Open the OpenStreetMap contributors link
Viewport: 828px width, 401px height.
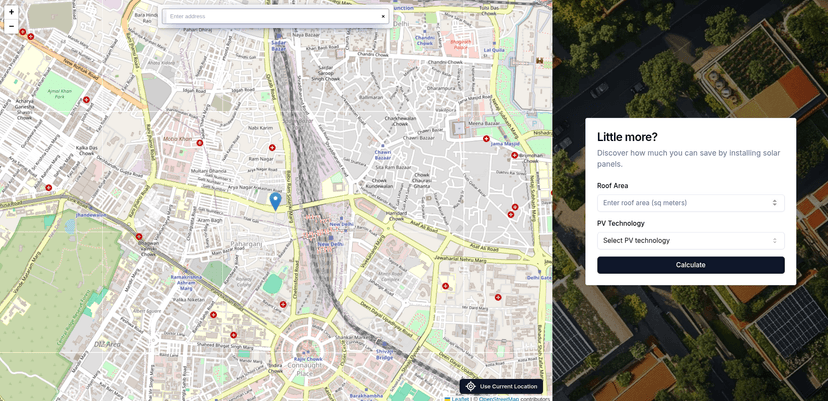click(x=498, y=398)
